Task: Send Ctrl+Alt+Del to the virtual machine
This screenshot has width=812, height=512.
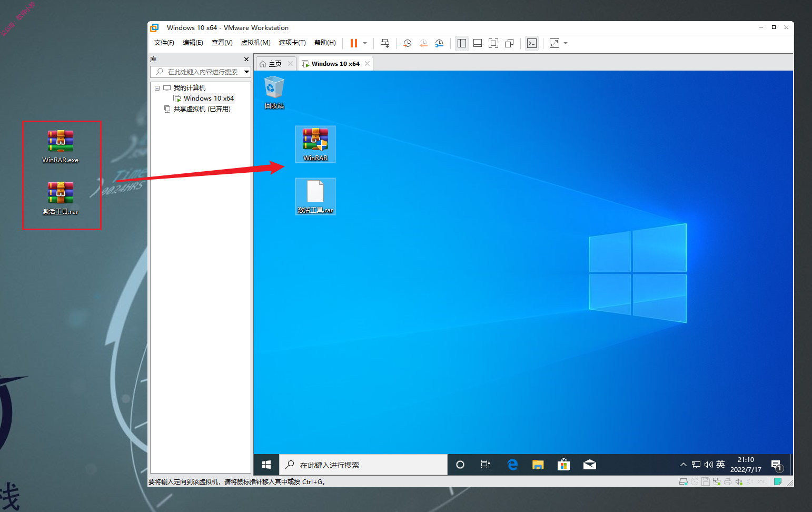Action: coord(385,43)
